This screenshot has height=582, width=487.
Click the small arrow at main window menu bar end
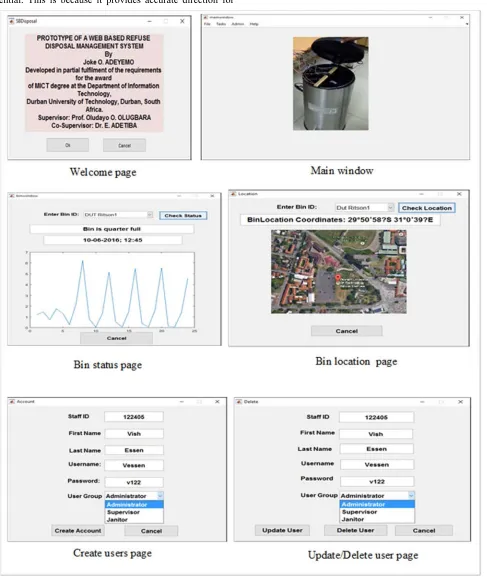[x=467, y=24]
